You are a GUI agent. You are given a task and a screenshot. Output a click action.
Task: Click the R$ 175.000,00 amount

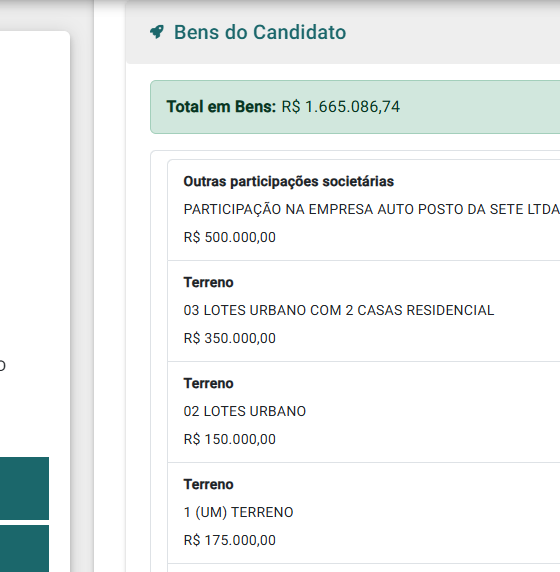(x=229, y=540)
